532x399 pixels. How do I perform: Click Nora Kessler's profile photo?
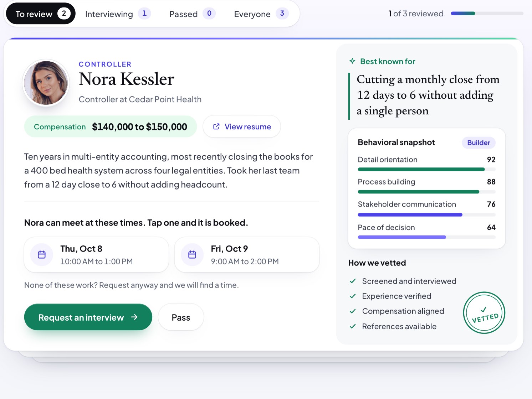(46, 83)
